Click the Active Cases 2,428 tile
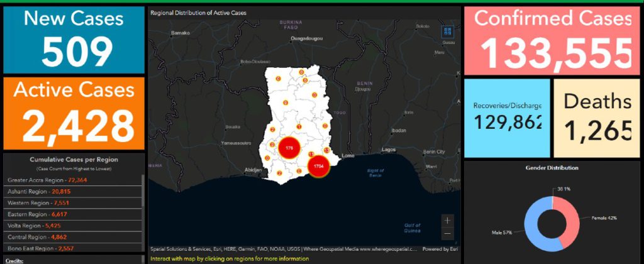The height and width of the screenshot is (264, 644). pyautogui.click(x=74, y=113)
